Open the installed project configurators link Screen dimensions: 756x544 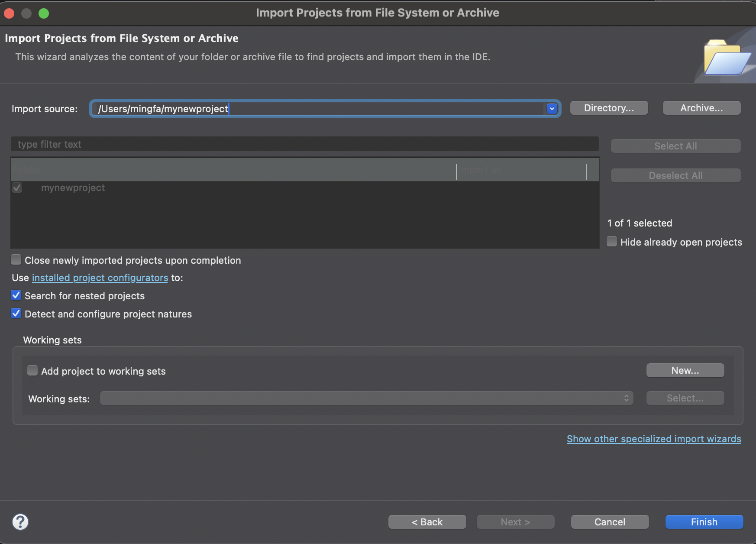100,278
